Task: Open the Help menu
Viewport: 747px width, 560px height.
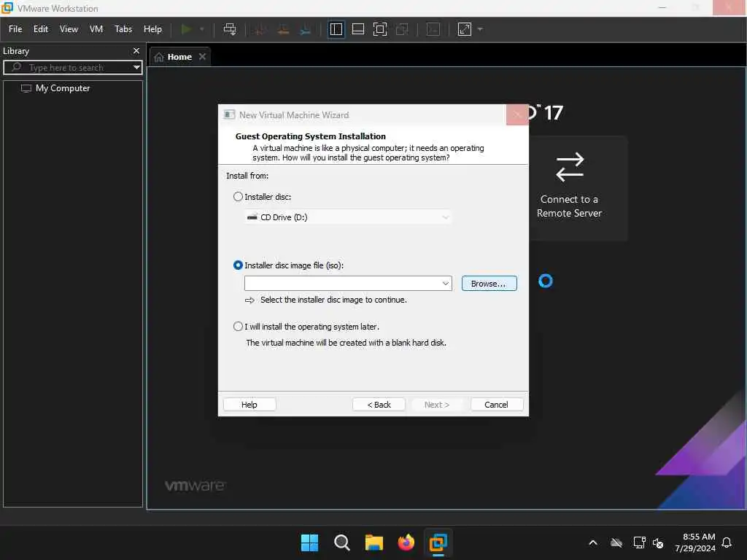Action: (153, 29)
